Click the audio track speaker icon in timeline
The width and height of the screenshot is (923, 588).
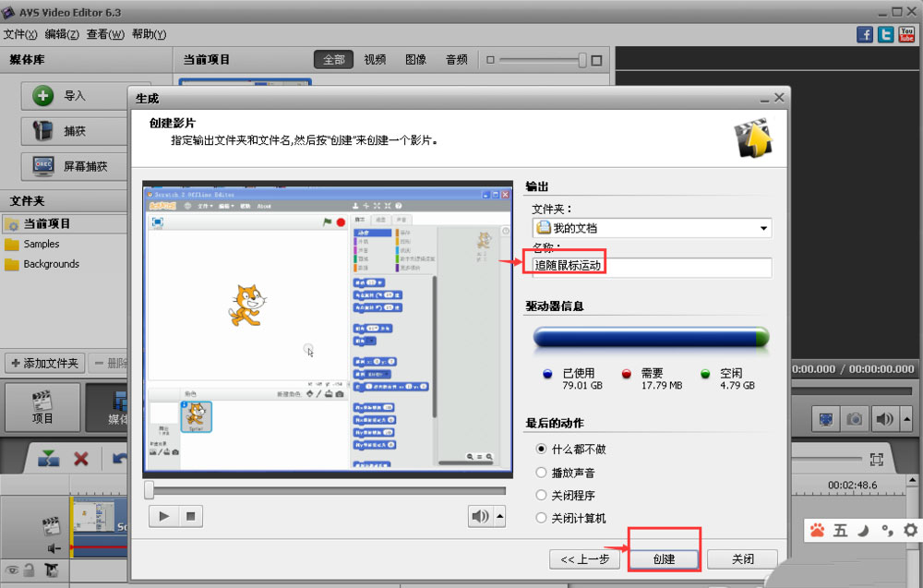tap(54, 548)
